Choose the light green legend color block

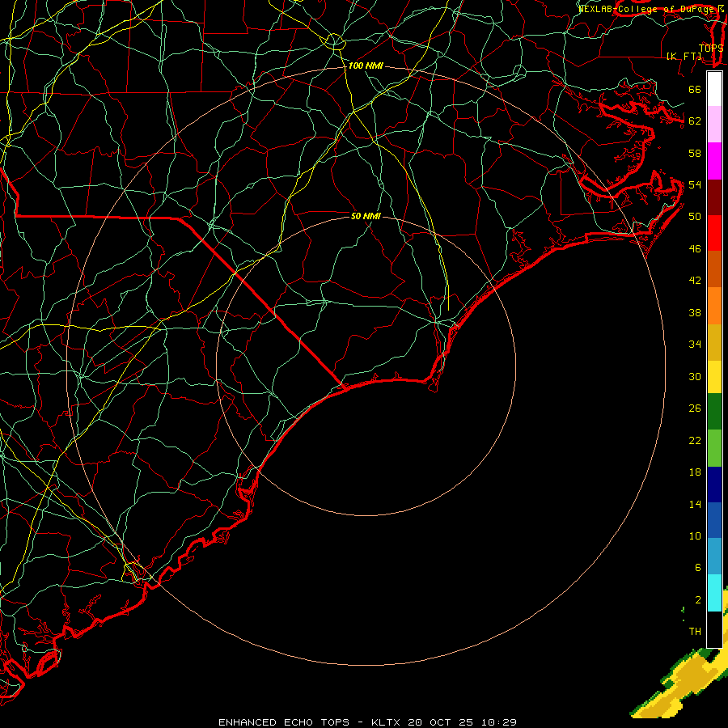[x=714, y=448]
